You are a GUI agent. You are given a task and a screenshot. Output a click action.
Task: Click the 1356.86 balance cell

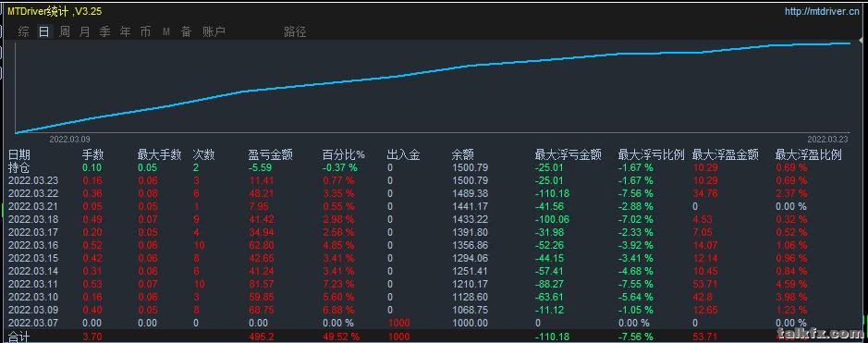click(x=470, y=245)
